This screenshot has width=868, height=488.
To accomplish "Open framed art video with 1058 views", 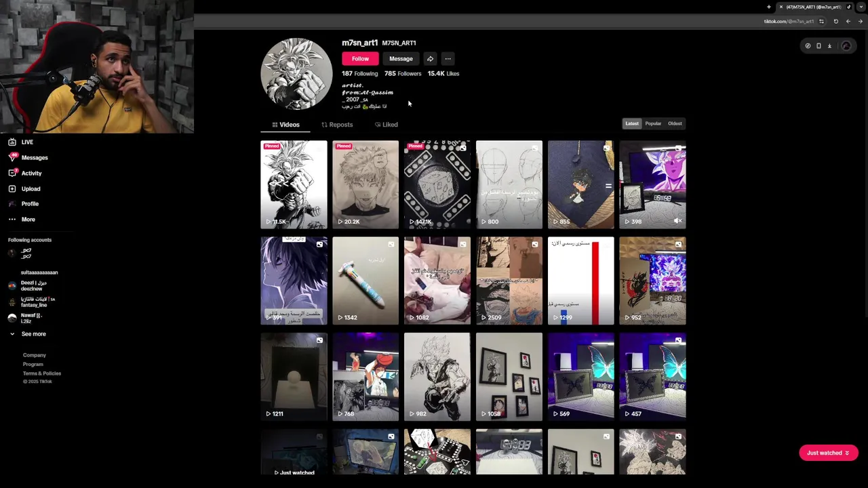I will click(509, 377).
